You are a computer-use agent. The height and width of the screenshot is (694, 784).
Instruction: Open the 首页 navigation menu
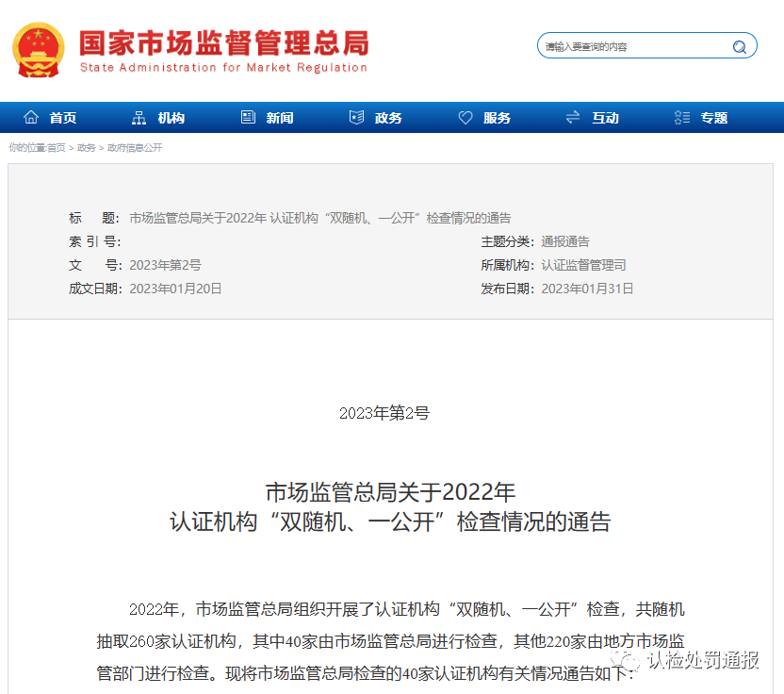click(63, 118)
